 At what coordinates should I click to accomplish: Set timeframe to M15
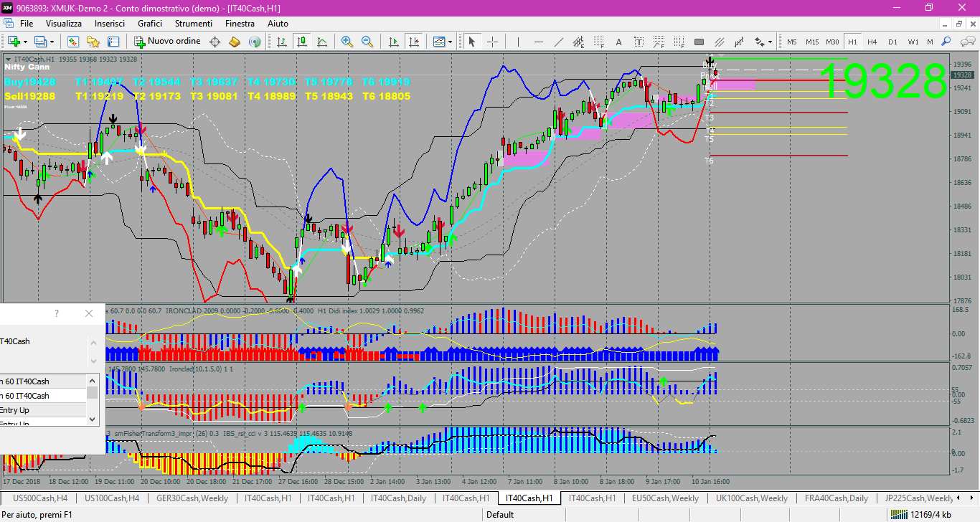pyautogui.click(x=812, y=42)
